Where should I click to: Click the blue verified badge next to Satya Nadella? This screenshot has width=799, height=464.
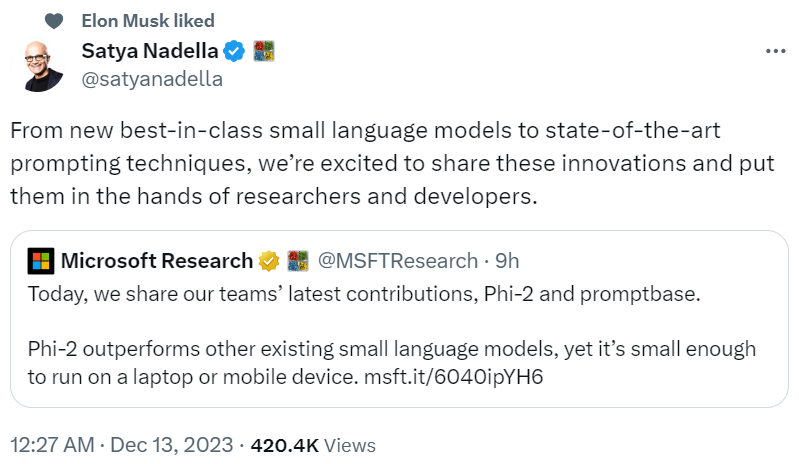coord(235,49)
